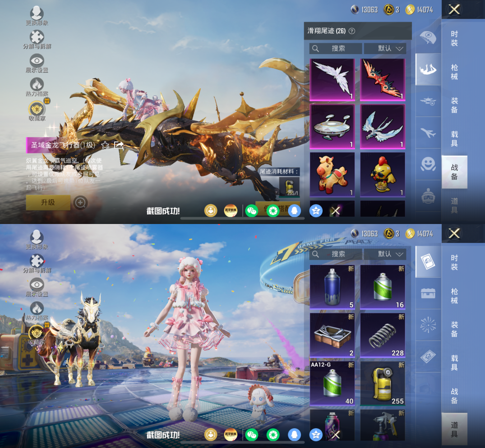Share to WeChat on pink-dress character screenshot bar
Image resolution: width=485 pixels, height=448 pixels.
point(252,435)
